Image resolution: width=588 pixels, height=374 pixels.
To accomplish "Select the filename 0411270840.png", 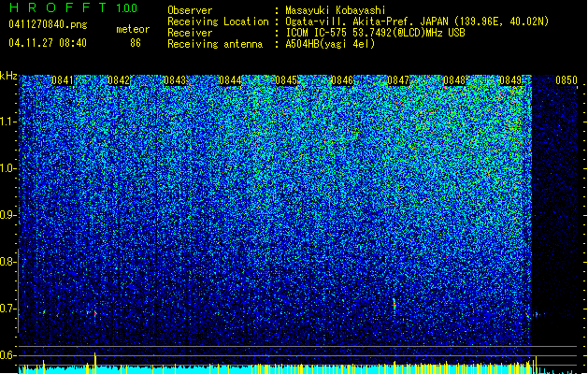I will pyautogui.click(x=48, y=24).
